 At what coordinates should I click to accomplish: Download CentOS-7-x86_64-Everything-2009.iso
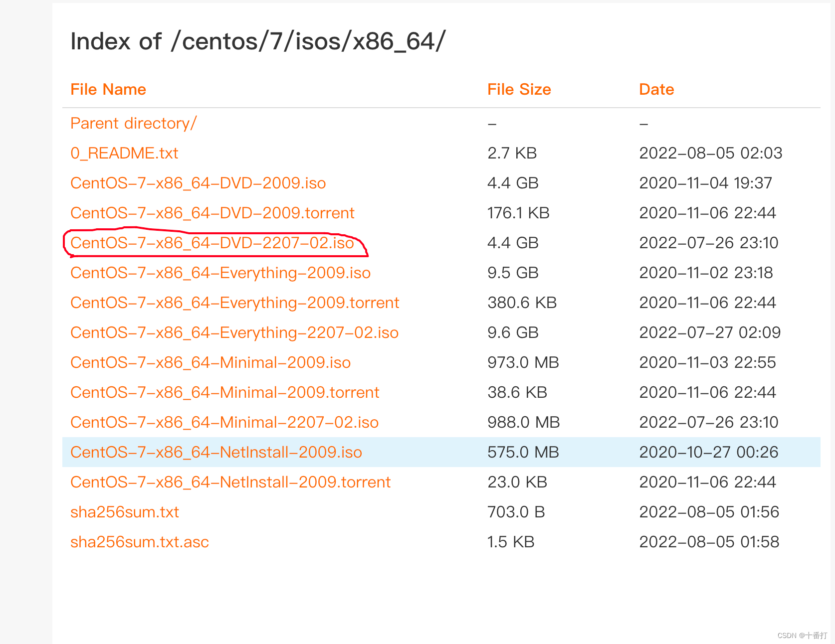220,273
